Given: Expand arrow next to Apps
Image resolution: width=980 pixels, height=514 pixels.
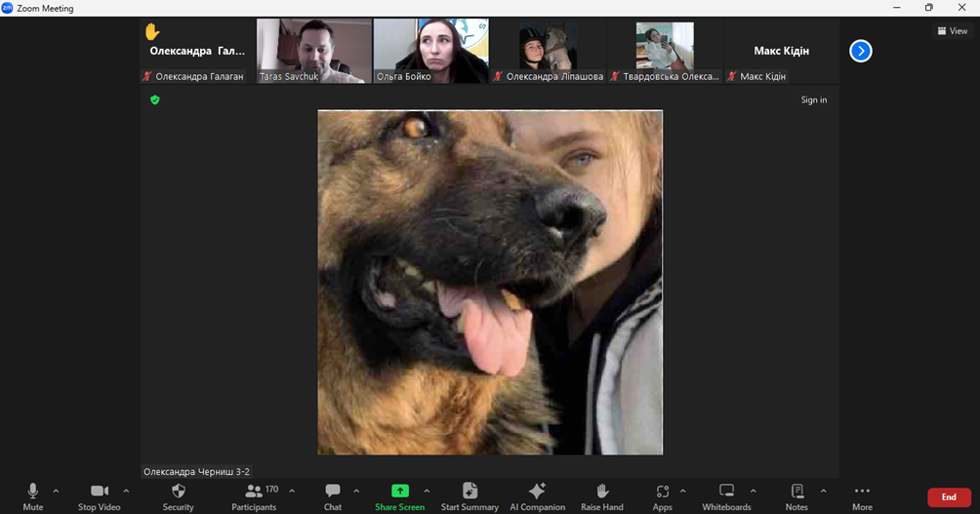Looking at the screenshot, I should tap(682, 492).
